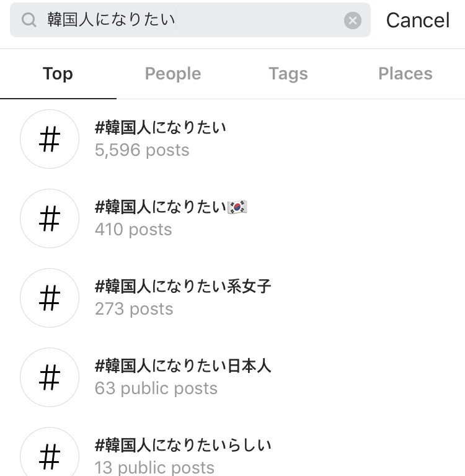
Task: Tap hashtag icon for the 13 public posts result
Action: point(50,454)
